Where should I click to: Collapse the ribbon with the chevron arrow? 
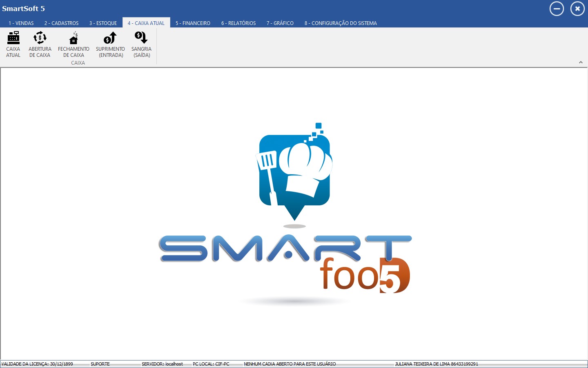(x=581, y=63)
